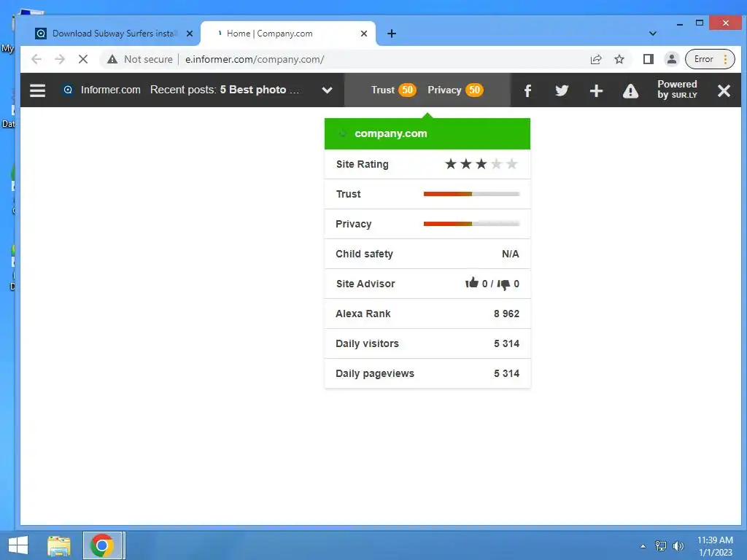Click Child safety N/A value

510,254
